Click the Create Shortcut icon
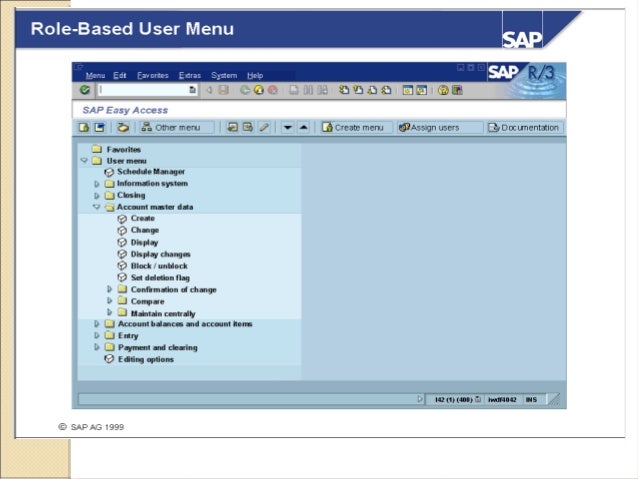Image resolution: width=638 pixels, height=479 pixels. coord(422,90)
